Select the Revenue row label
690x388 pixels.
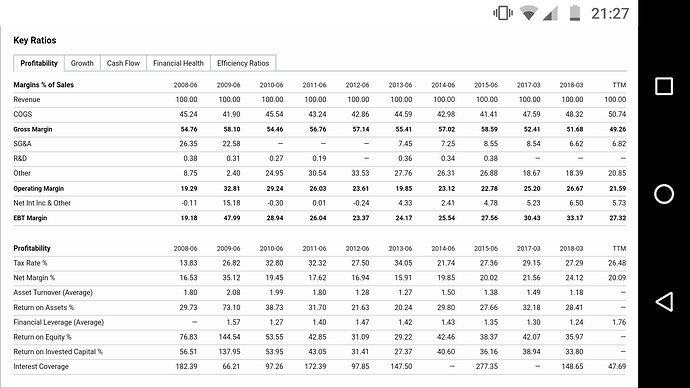(26, 99)
